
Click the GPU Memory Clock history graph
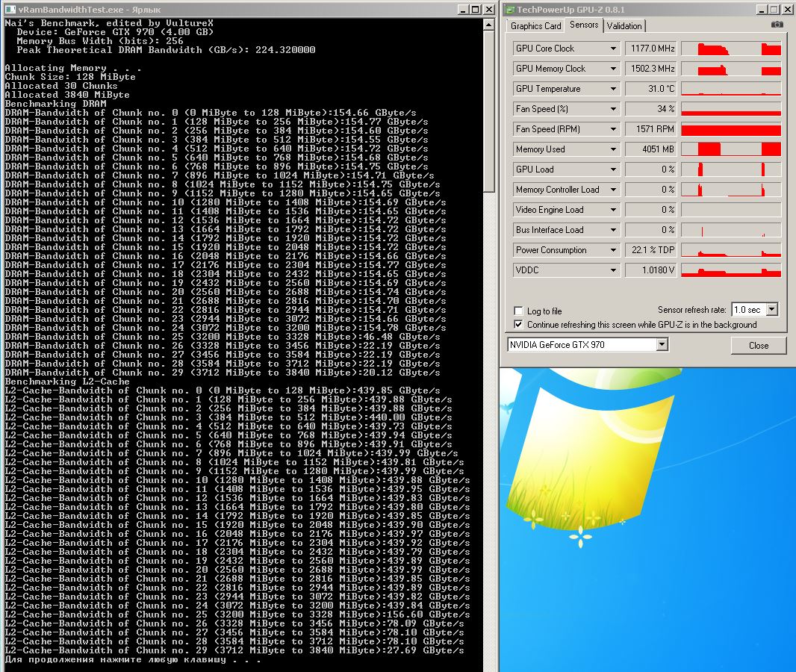[731, 69]
